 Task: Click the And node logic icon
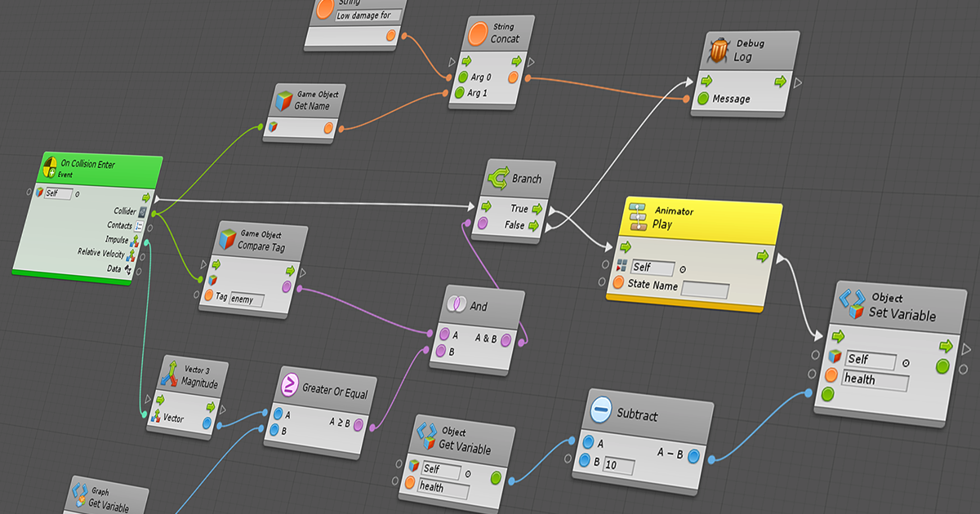pyautogui.click(x=456, y=306)
